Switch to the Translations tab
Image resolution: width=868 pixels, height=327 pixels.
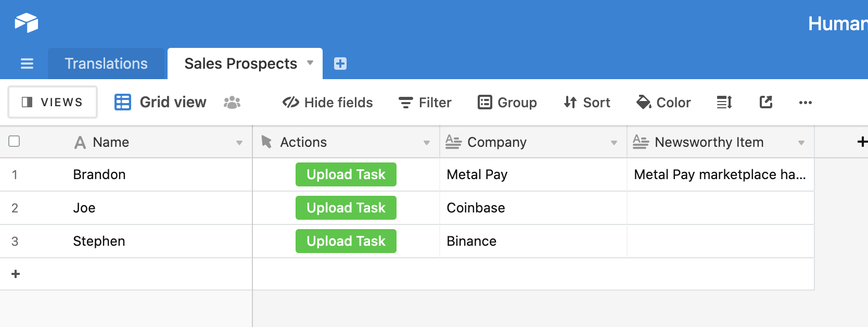coord(106,64)
